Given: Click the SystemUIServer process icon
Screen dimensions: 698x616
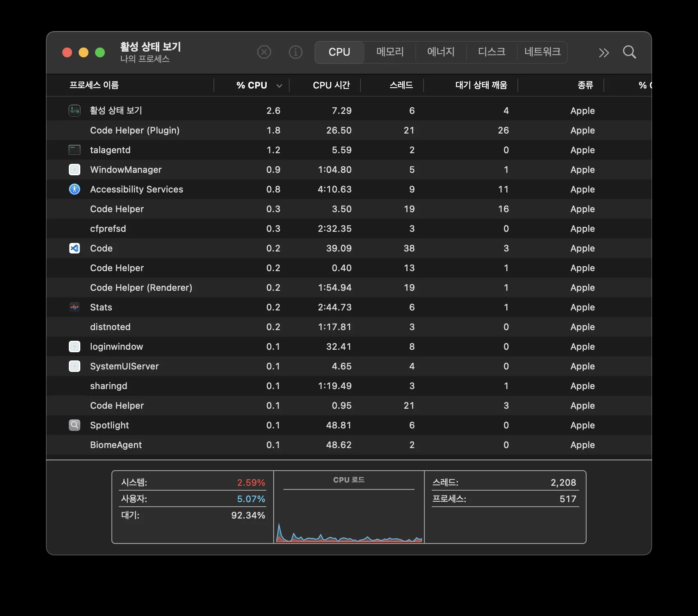Looking at the screenshot, I should pos(75,366).
